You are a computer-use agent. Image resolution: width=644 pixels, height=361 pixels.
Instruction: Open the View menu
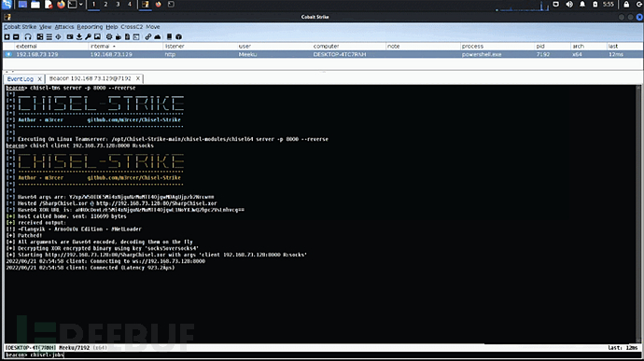pos(45,27)
